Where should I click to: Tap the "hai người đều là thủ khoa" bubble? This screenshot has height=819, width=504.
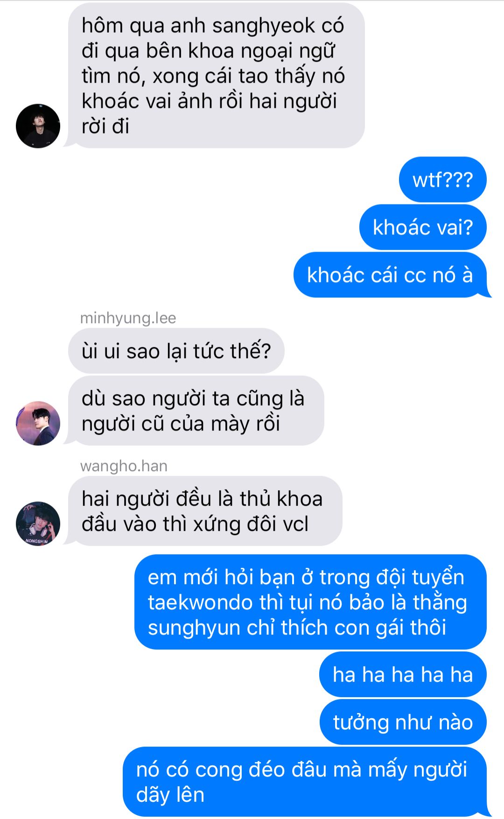point(205,511)
